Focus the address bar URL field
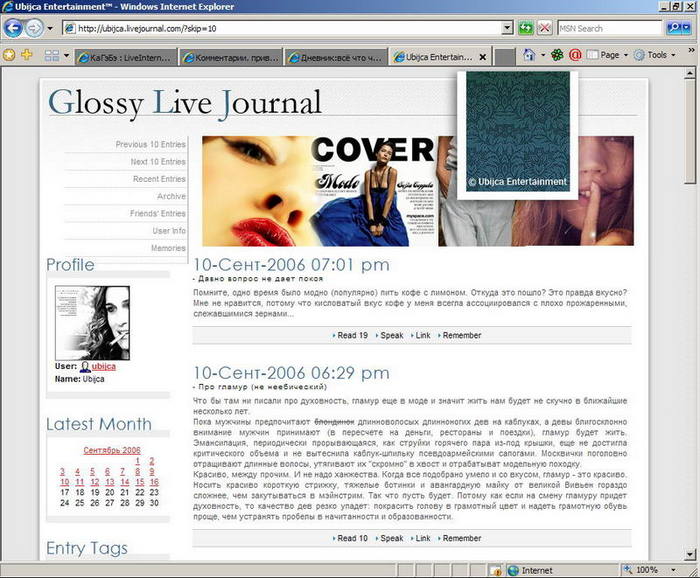Image resolution: width=700 pixels, height=578 pixels. point(288,29)
